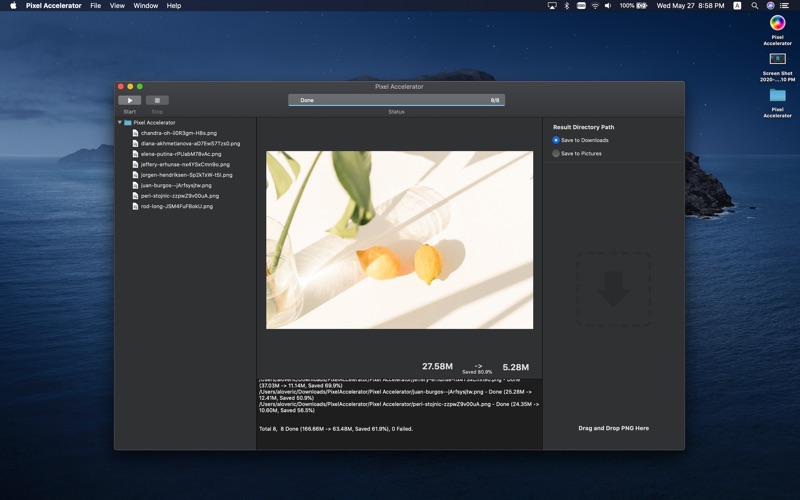Select the Save to Pictures option
800x500 pixels.
pyautogui.click(x=557, y=153)
